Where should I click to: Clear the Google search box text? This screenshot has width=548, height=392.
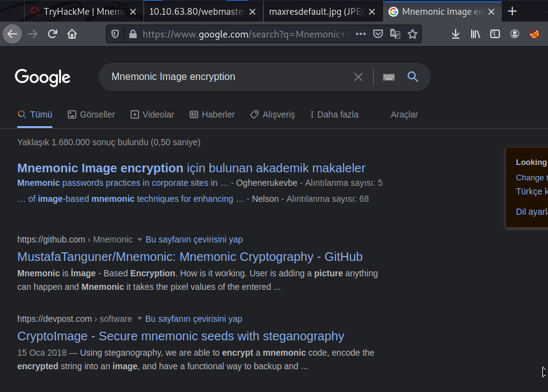358,77
